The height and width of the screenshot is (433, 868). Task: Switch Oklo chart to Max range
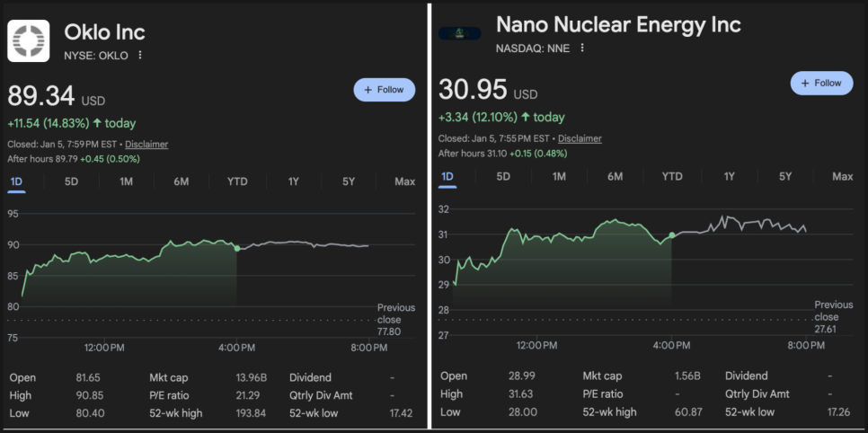point(404,181)
